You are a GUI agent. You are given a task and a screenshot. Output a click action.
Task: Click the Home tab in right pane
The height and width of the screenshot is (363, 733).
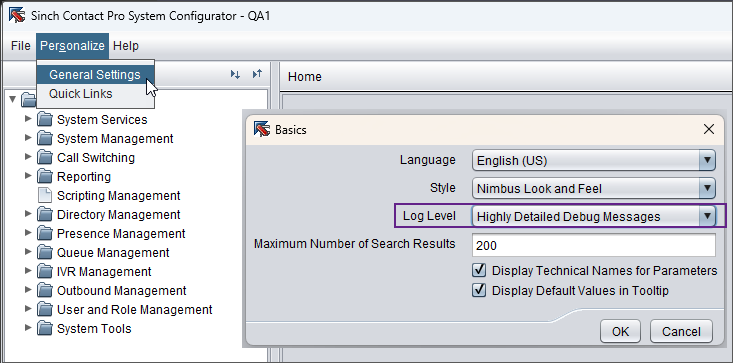305,77
